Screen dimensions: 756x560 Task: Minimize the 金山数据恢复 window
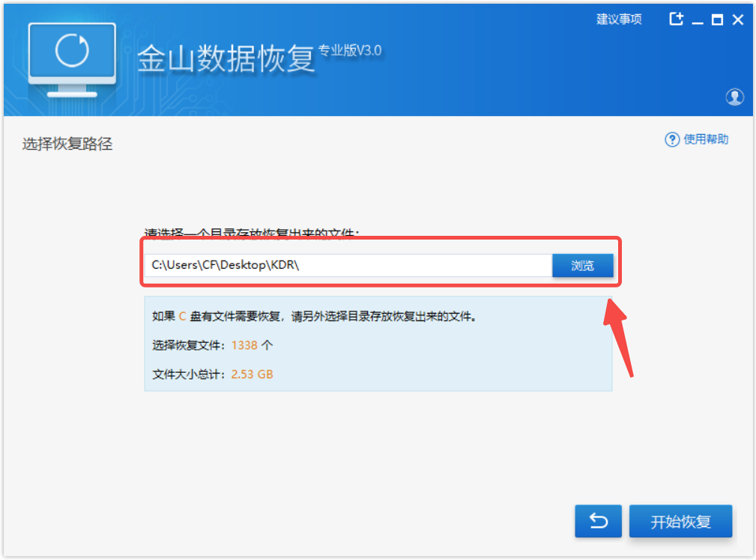pyautogui.click(x=698, y=20)
